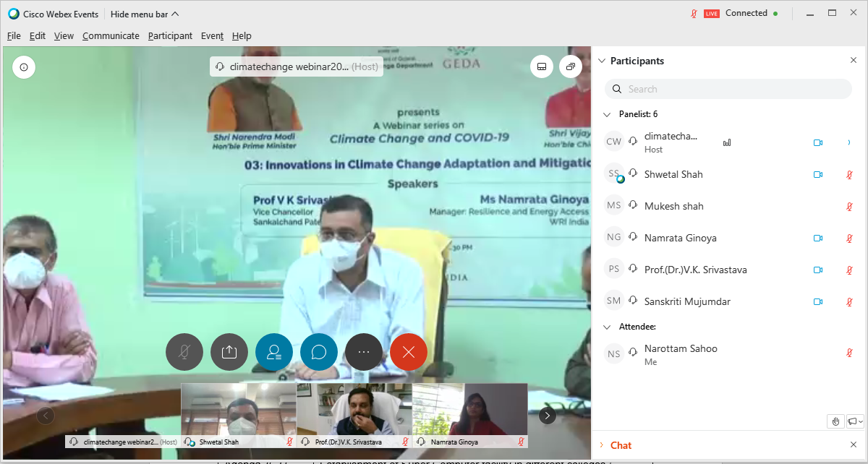Click Shwetal Shah video camera icon
The image size is (868, 464).
click(x=818, y=174)
